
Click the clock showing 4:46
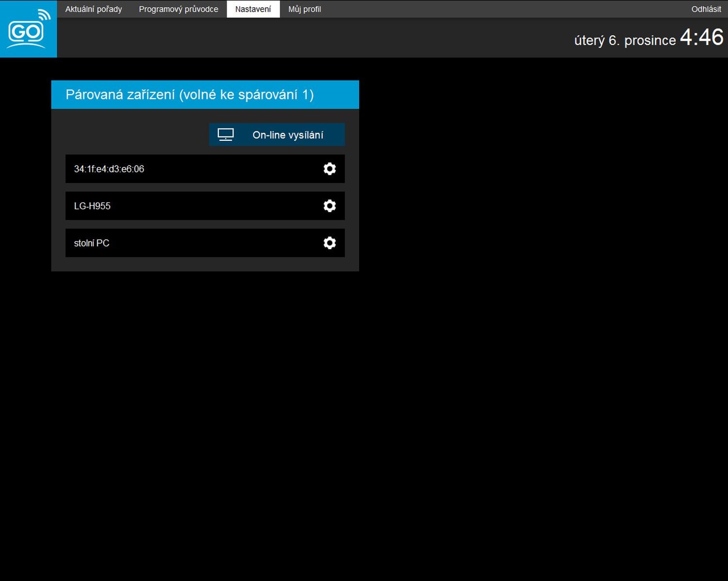point(702,39)
